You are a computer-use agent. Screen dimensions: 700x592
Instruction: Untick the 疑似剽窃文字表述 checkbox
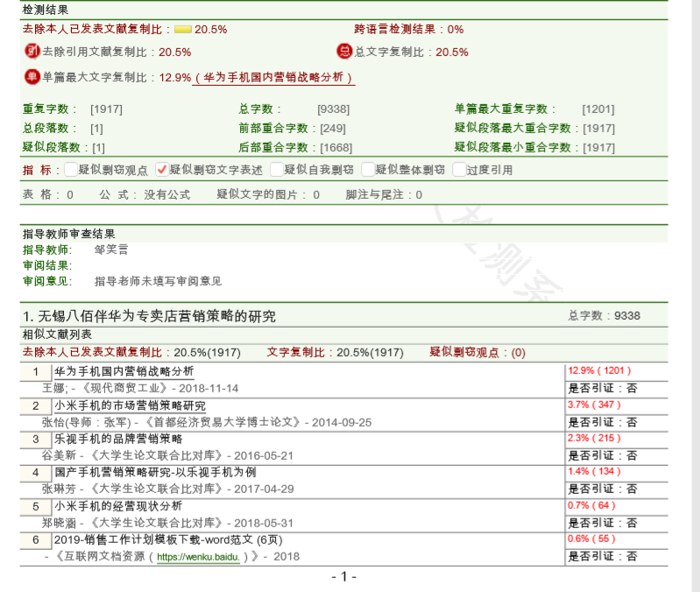[161, 170]
